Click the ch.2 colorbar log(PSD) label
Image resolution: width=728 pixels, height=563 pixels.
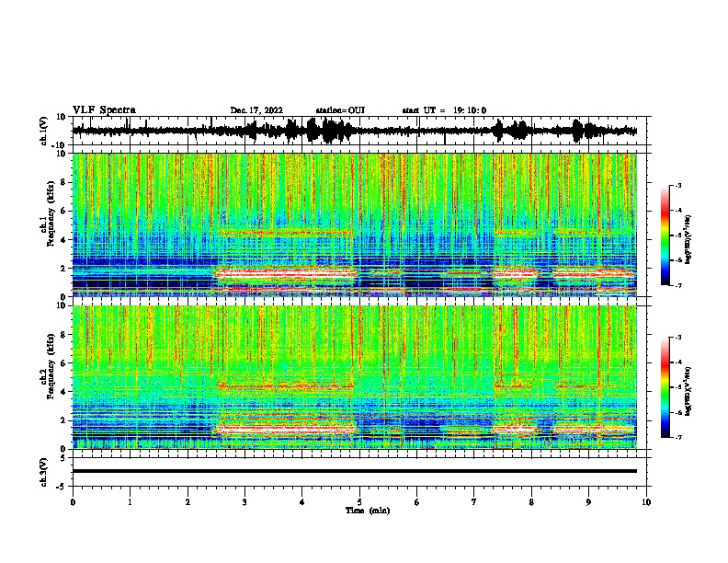[x=688, y=392]
